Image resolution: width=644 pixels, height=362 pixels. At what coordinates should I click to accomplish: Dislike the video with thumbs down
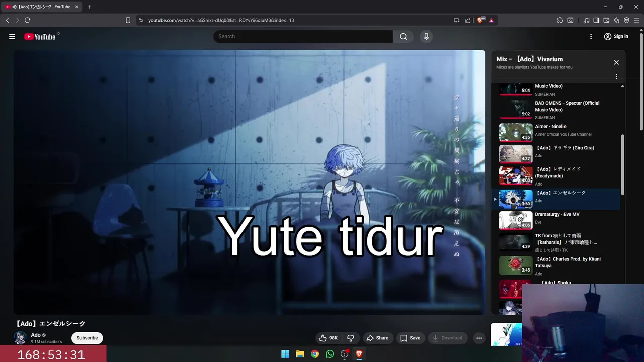(x=351, y=338)
